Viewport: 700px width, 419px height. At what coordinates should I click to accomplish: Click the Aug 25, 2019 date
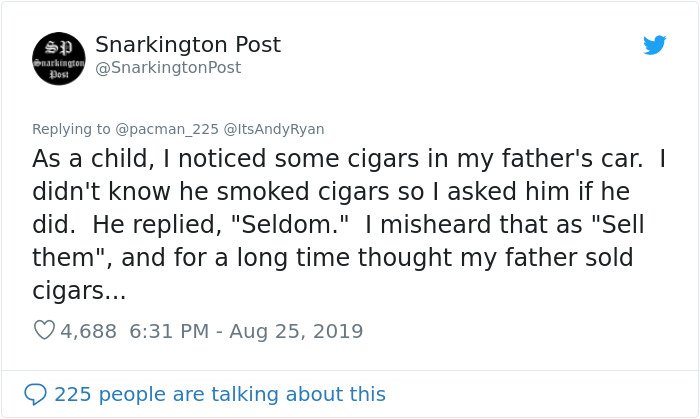click(x=296, y=332)
